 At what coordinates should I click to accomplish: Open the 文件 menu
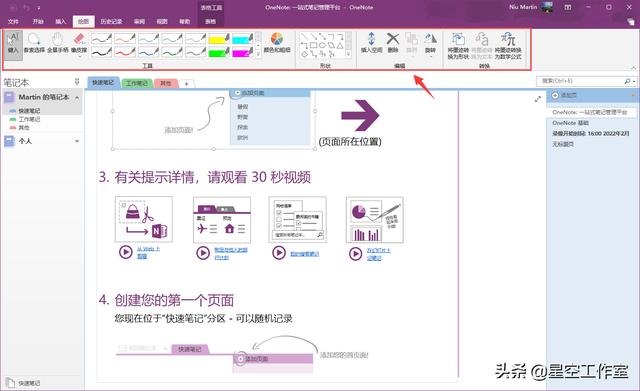click(13, 21)
